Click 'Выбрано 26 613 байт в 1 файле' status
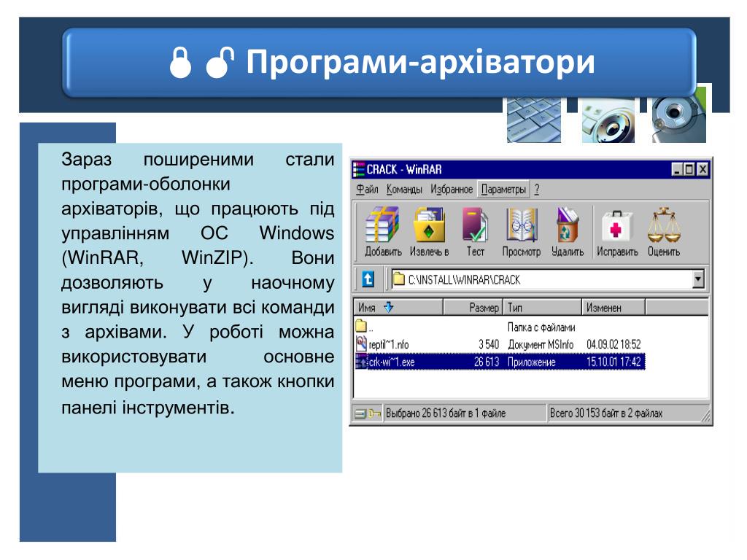 click(x=446, y=413)
